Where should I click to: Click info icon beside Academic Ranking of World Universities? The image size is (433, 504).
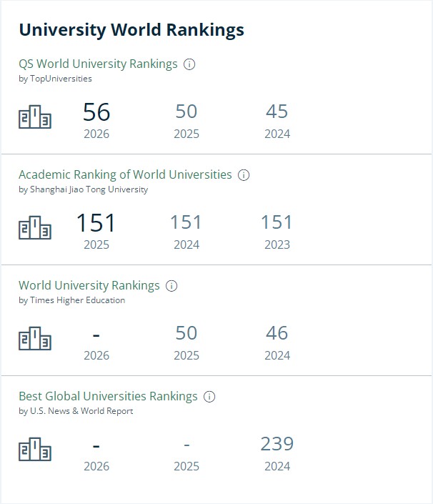[244, 175]
